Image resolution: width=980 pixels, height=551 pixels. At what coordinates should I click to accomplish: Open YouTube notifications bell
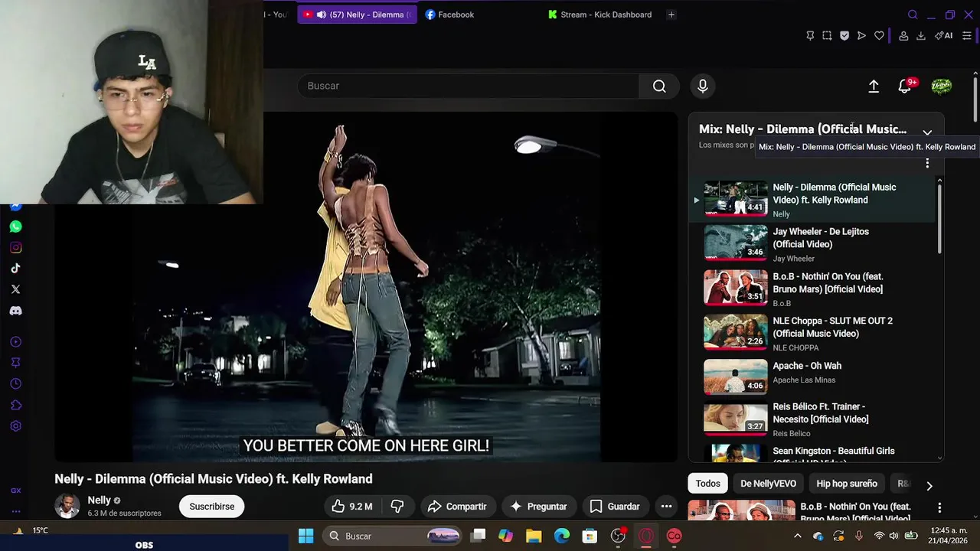(x=905, y=86)
